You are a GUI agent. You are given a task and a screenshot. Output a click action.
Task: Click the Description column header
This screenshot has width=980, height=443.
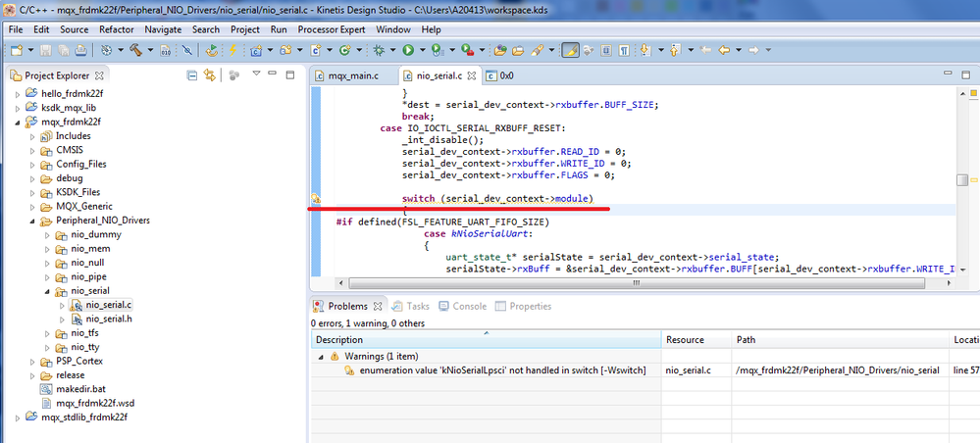(x=487, y=340)
